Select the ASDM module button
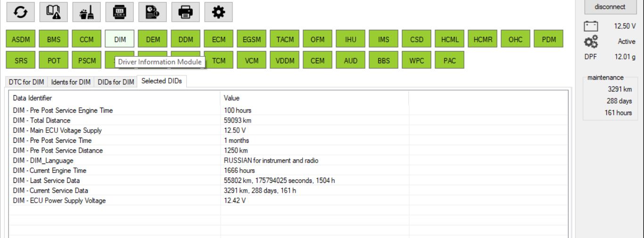644x238 pixels. [21, 40]
